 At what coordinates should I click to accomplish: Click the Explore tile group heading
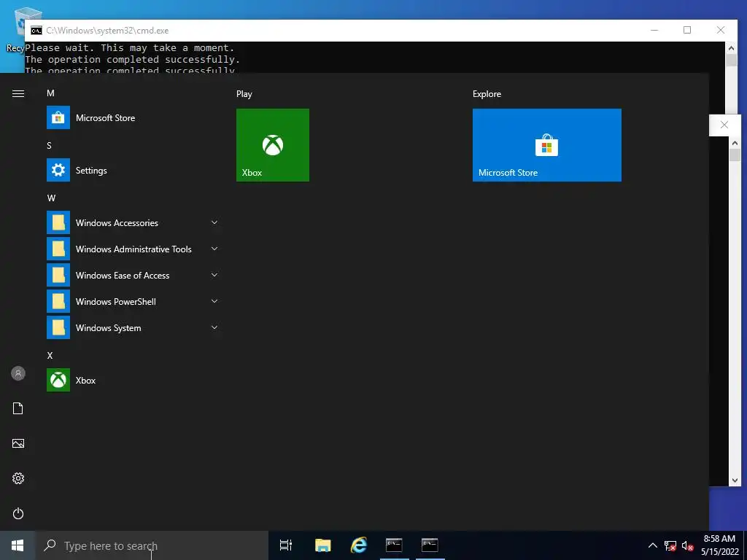[x=487, y=94]
